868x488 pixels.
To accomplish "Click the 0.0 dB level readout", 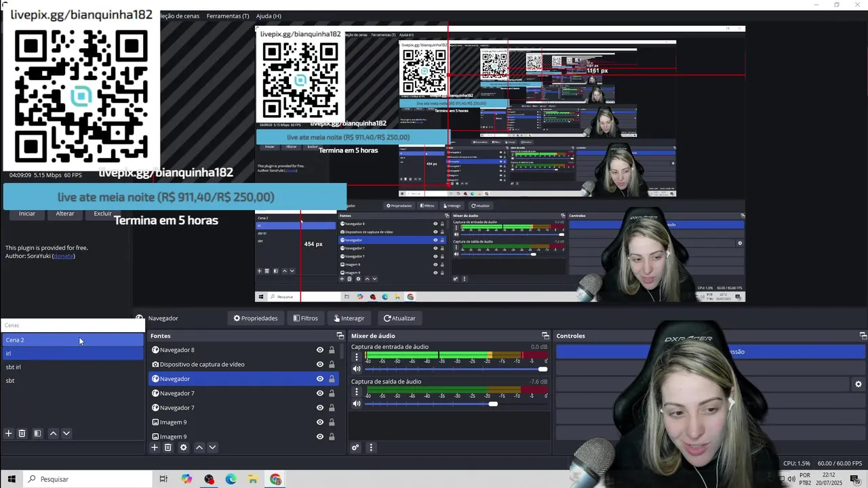I will [540, 347].
